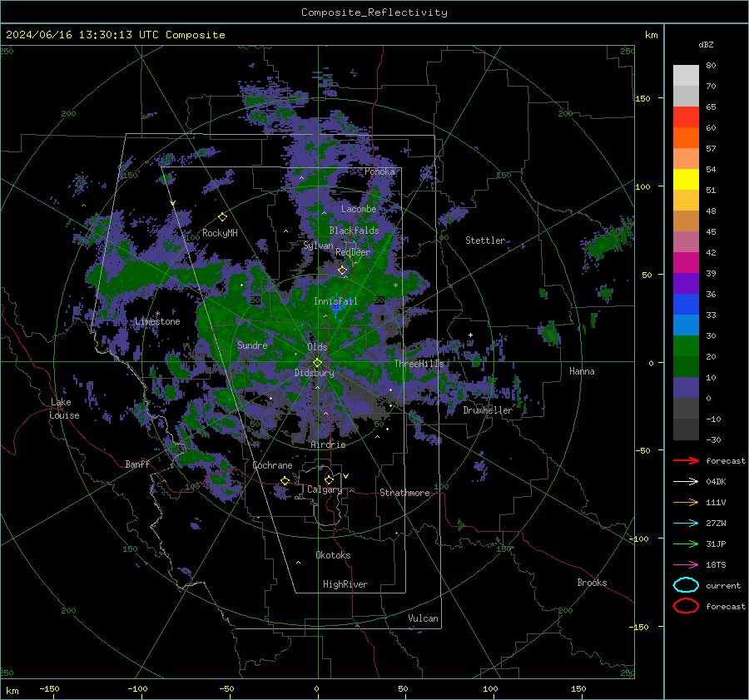Click the Calgary city label
749x700 pixels.
tap(325, 489)
